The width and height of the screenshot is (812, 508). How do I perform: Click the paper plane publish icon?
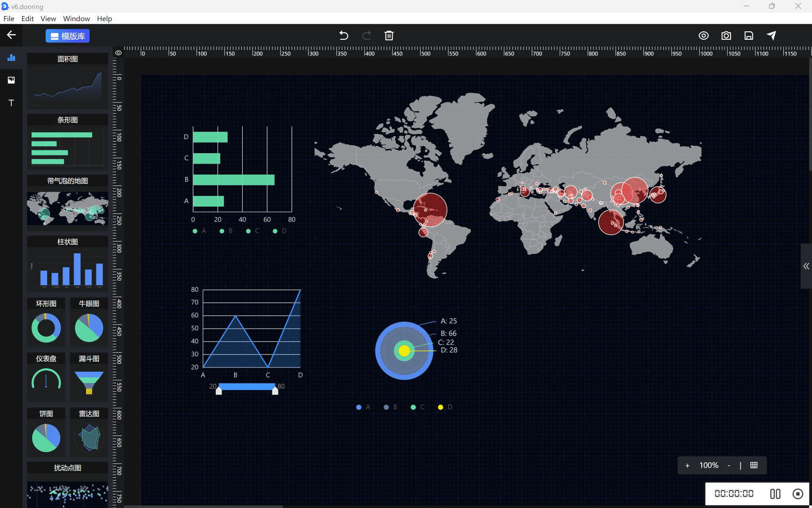click(771, 36)
